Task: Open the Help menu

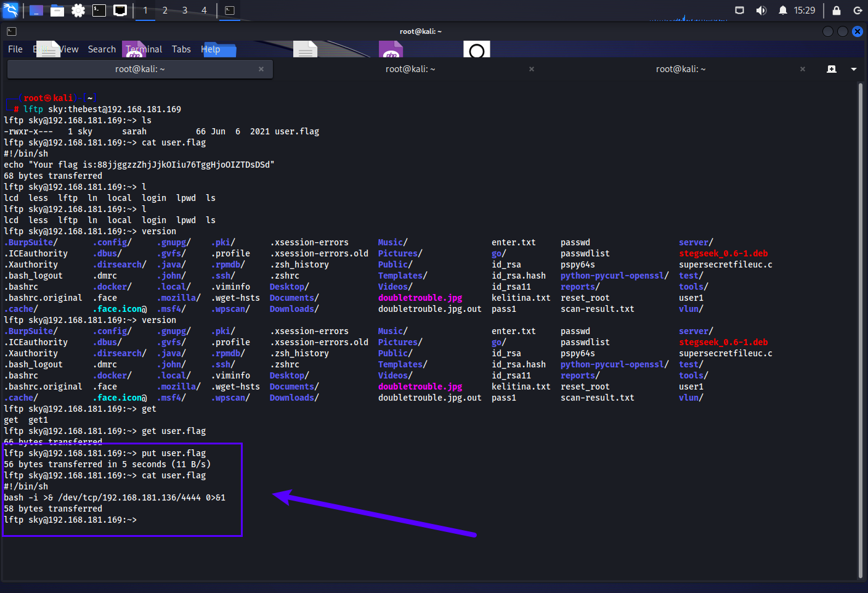Action: click(x=211, y=49)
